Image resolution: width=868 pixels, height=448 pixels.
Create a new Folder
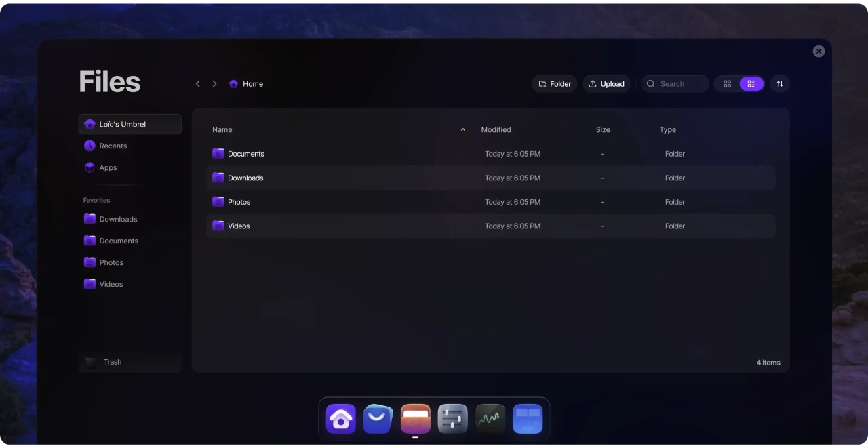tap(554, 84)
